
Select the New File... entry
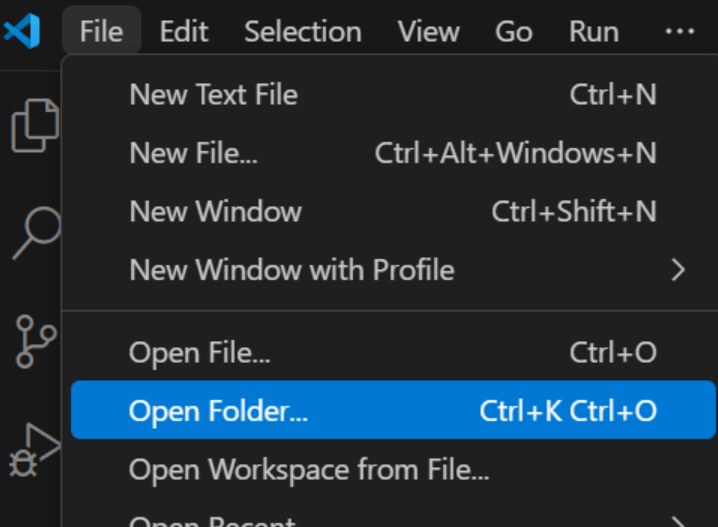tap(393, 153)
